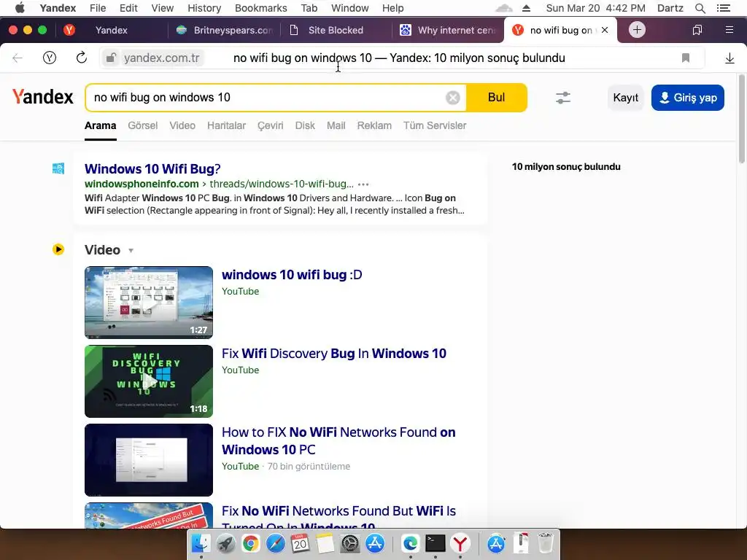Open 'How to FIX No WiFi Networks Found' link

tap(338, 441)
